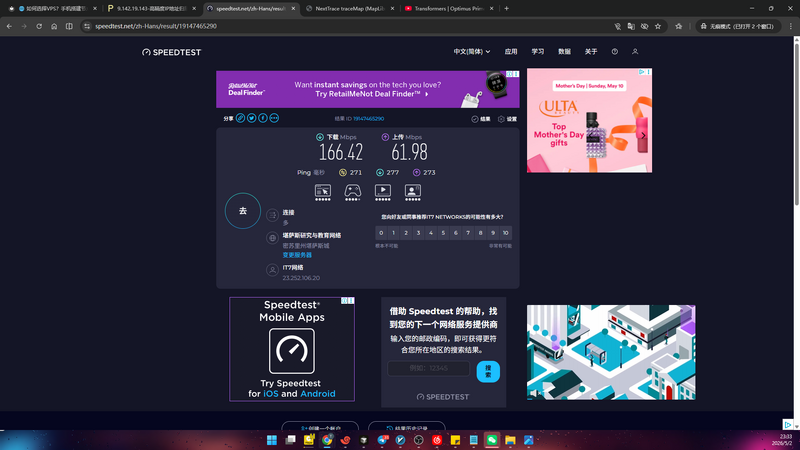This screenshot has width=800, height=450.
Task: Copy the result link via share icon
Action: [240, 118]
